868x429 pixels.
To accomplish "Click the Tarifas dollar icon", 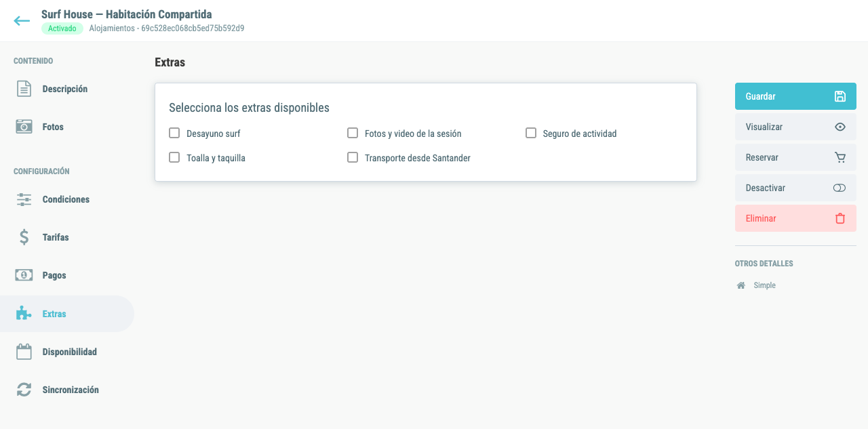I will click(x=24, y=237).
